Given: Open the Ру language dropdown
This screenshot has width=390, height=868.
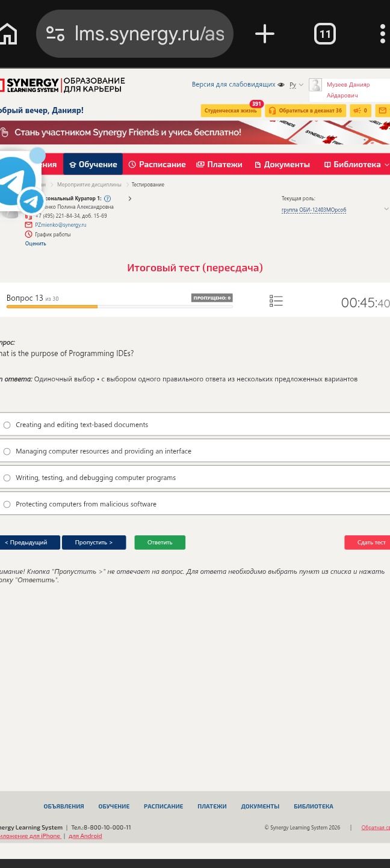Looking at the screenshot, I should pos(296,85).
